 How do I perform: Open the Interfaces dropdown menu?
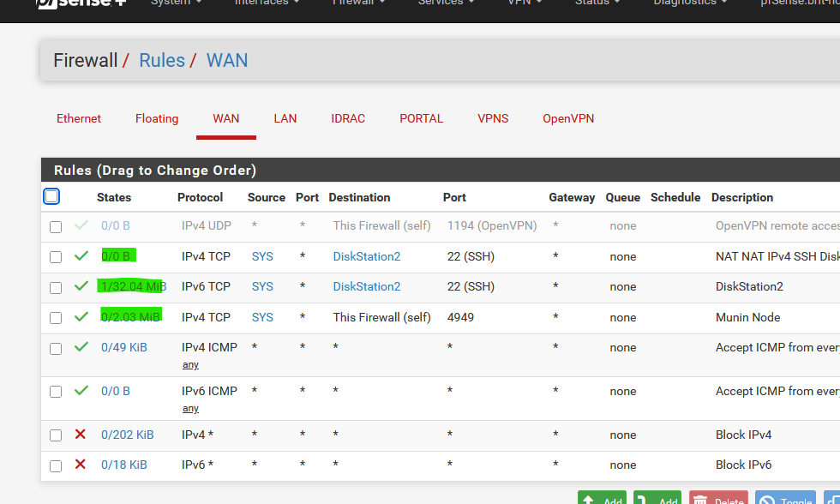click(267, 3)
